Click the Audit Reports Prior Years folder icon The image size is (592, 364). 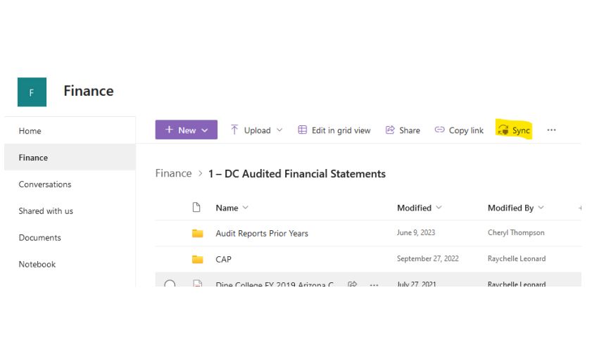198,233
